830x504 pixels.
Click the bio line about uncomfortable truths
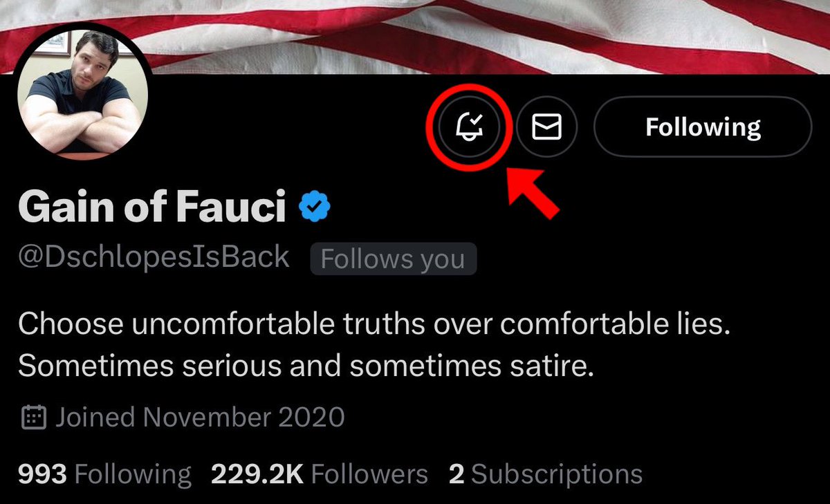374,325
